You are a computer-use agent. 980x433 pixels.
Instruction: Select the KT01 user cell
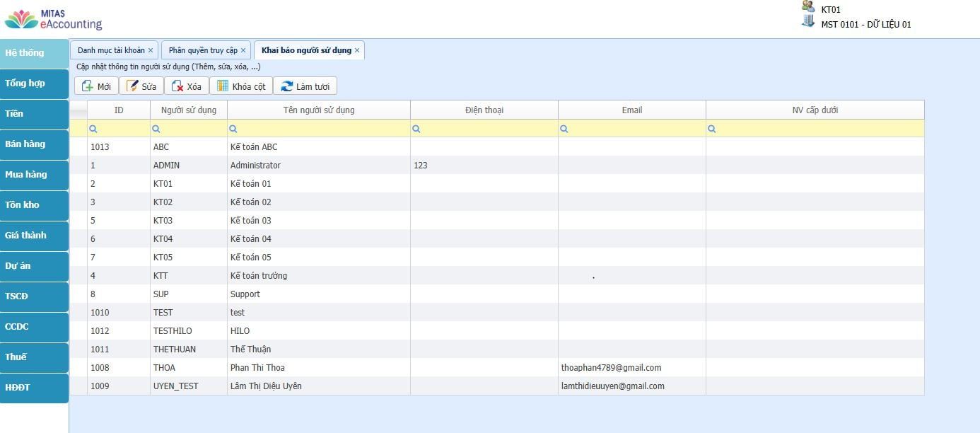tap(189, 183)
